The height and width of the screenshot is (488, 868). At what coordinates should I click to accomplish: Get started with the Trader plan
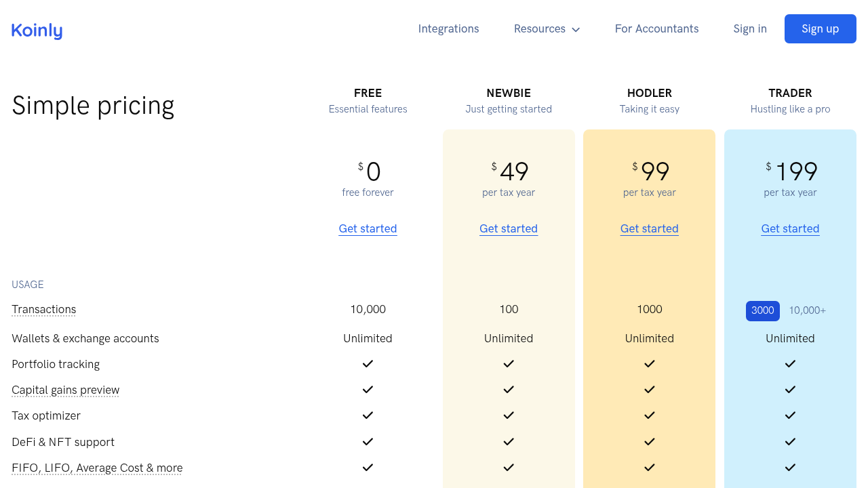[790, 228]
